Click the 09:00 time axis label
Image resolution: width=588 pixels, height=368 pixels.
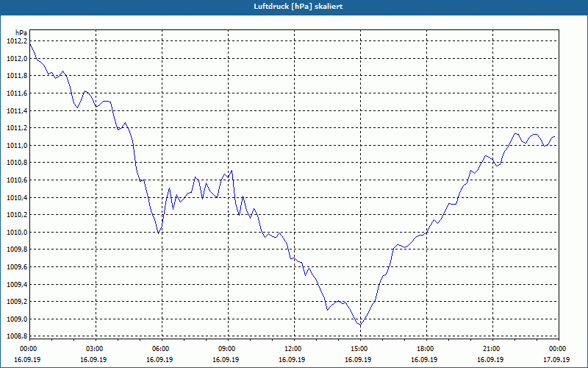229,349
